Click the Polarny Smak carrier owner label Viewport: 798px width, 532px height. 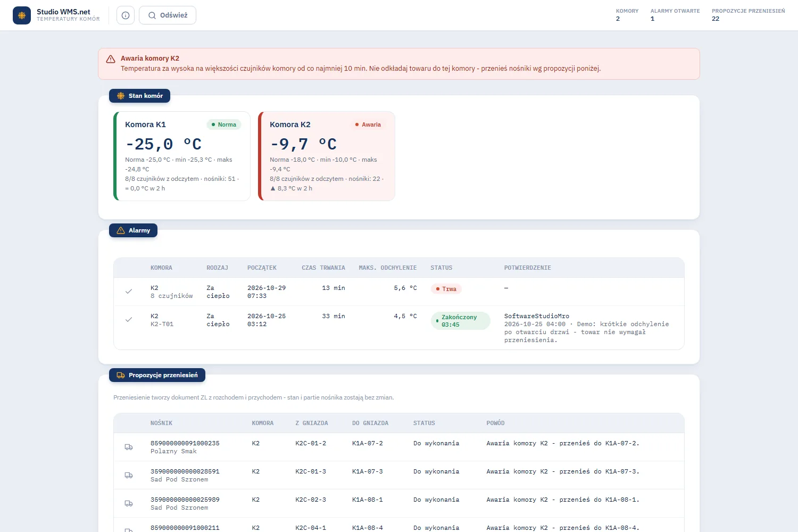pos(173,451)
